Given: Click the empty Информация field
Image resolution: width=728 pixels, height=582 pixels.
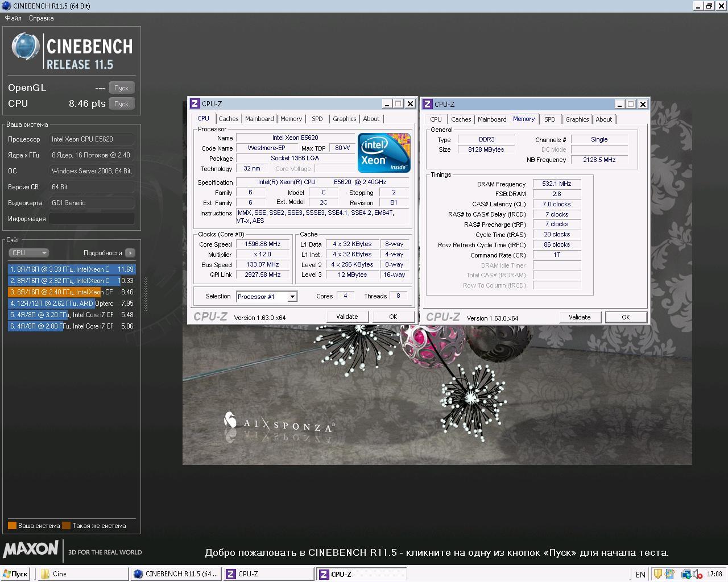Looking at the screenshot, I should pos(92,219).
